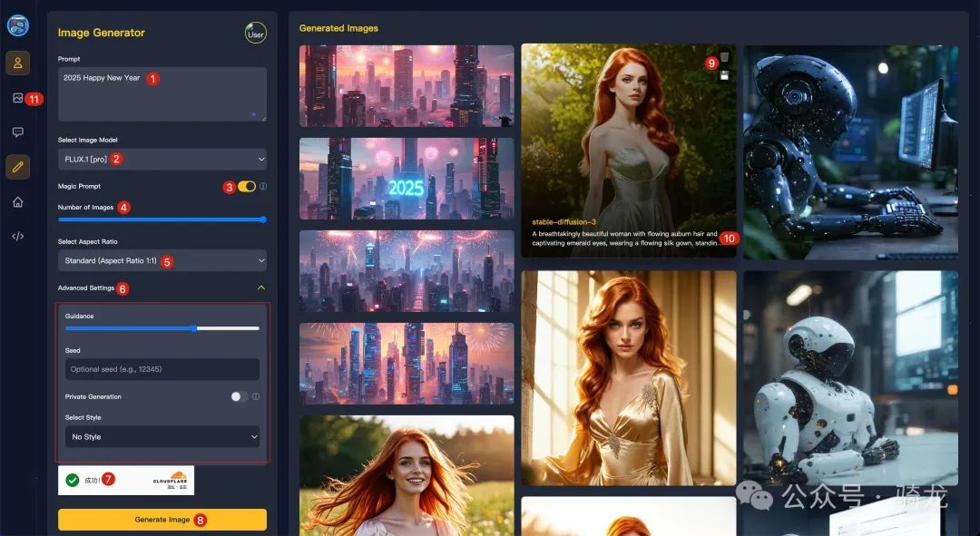Image resolution: width=980 pixels, height=536 pixels.
Task: Open the glowing 2025 city thumbnail
Action: 407,179
